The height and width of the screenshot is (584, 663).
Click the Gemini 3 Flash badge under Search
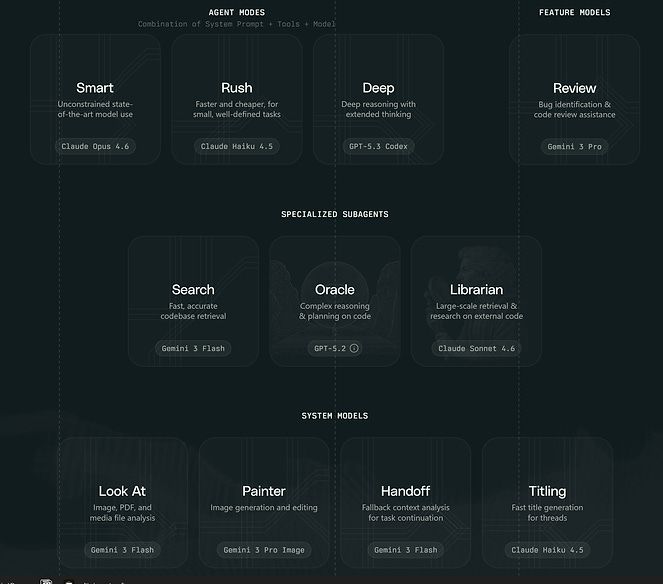pos(193,348)
